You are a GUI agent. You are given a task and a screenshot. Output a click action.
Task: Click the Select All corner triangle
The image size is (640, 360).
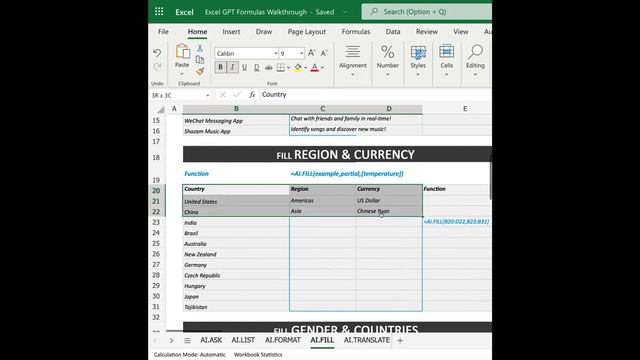tap(160, 109)
